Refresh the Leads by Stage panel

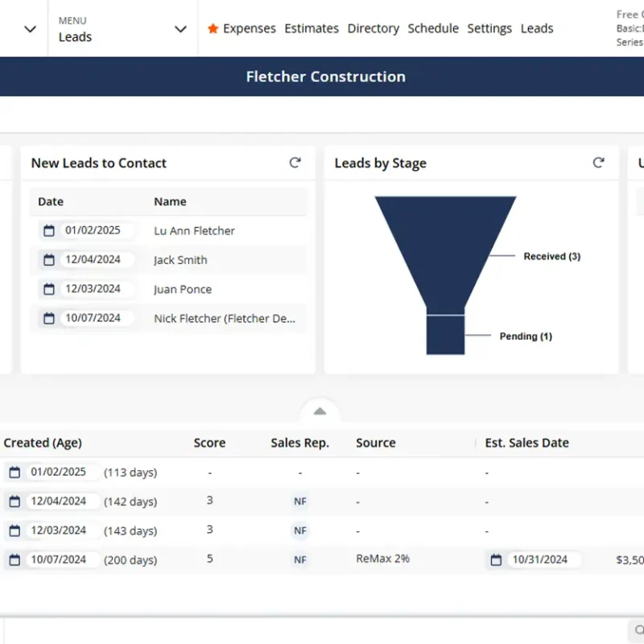pos(598,163)
